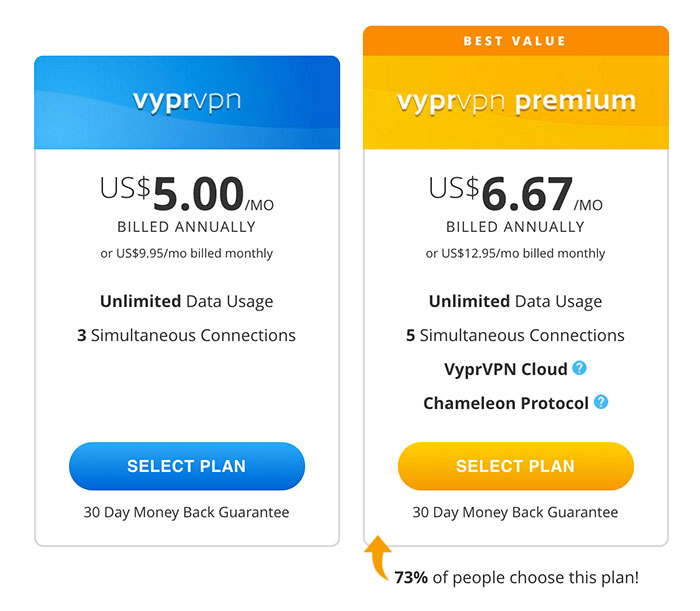Screen dimensions: 700x611
Task: Click the US$5.00 per month price
Action: pyautogui.click(x=187, y=194)
